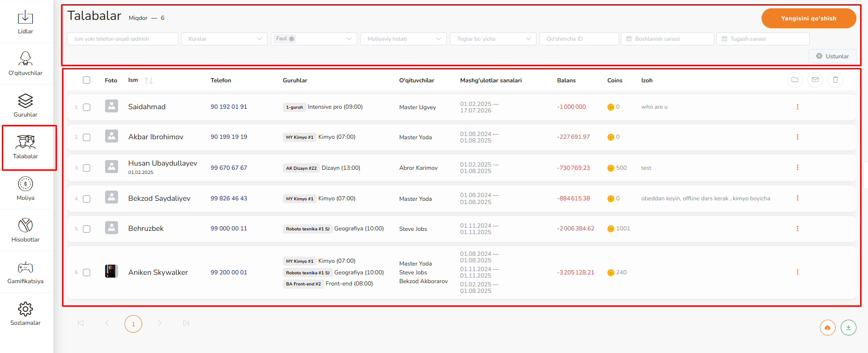868x353 pixels.
Task: Go to O'qituvchilar in sidebar
Action: pos(25,64)
